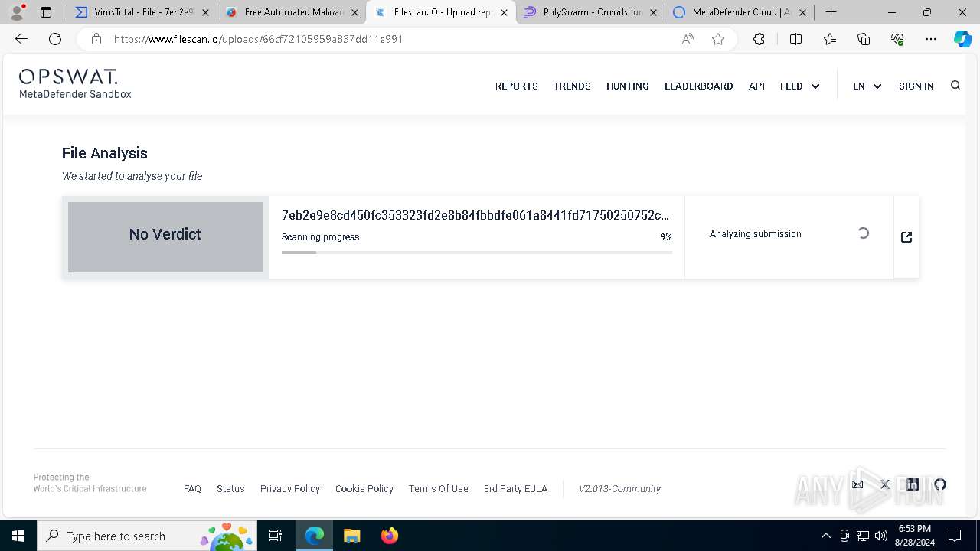Switch to Free Automated Malware tab
The height and width of the screenshot is (551, 980).
pos(292,12)
